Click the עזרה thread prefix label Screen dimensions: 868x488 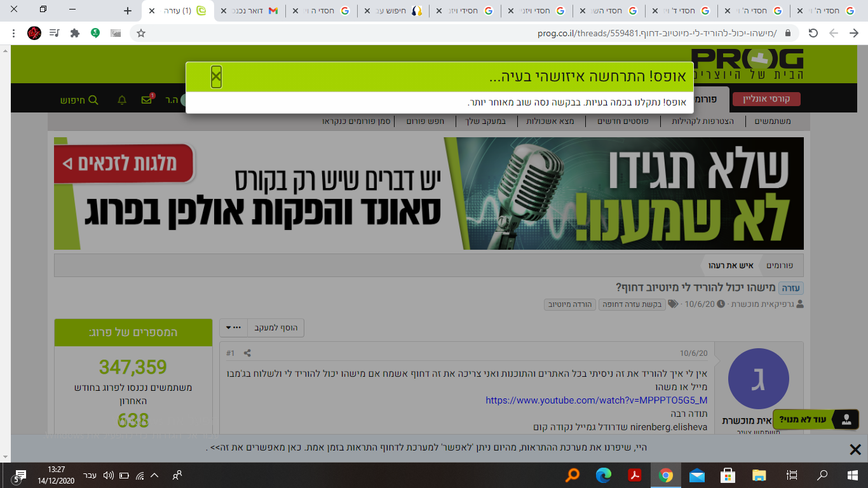click(791, 287)
